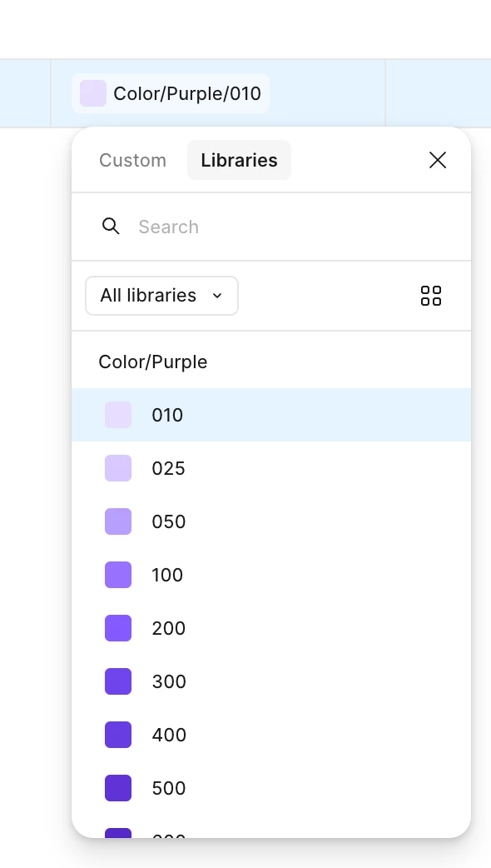491x868 pixels.
Task: Click the Color/Purple/010 variable chip
Action: 171,93
